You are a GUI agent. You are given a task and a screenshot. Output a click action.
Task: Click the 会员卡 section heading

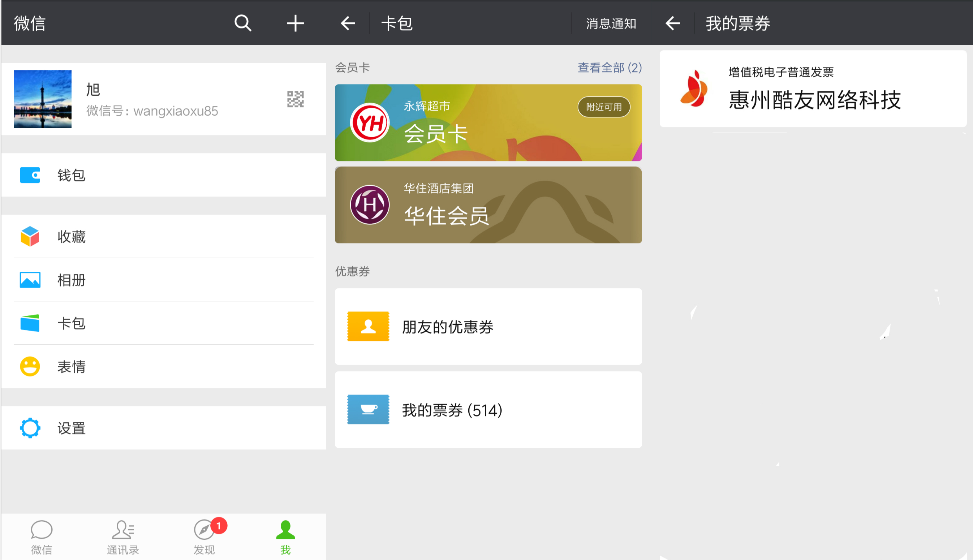[352, 68]
